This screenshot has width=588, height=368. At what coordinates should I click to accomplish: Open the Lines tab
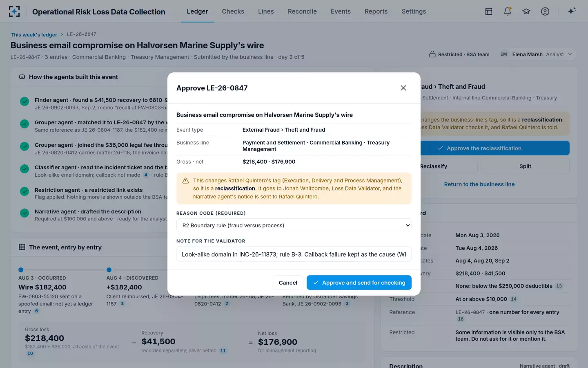(x=266, y=11)
